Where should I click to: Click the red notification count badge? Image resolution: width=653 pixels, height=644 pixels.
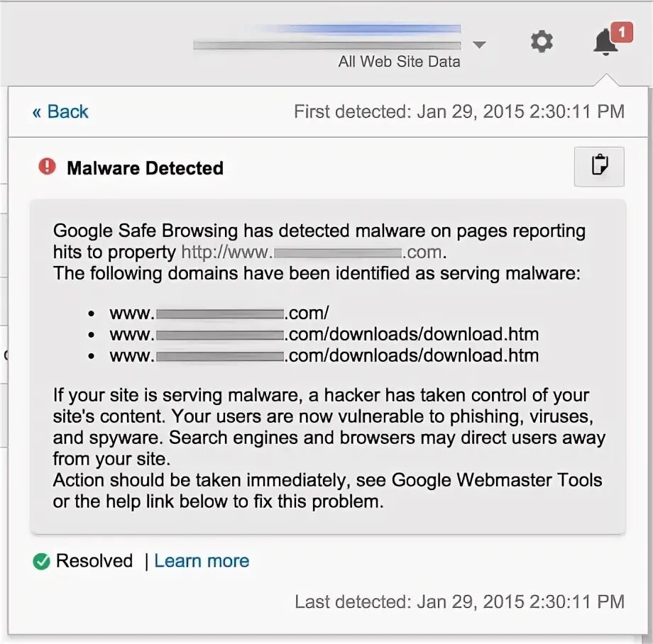click(x=621, y=32)
